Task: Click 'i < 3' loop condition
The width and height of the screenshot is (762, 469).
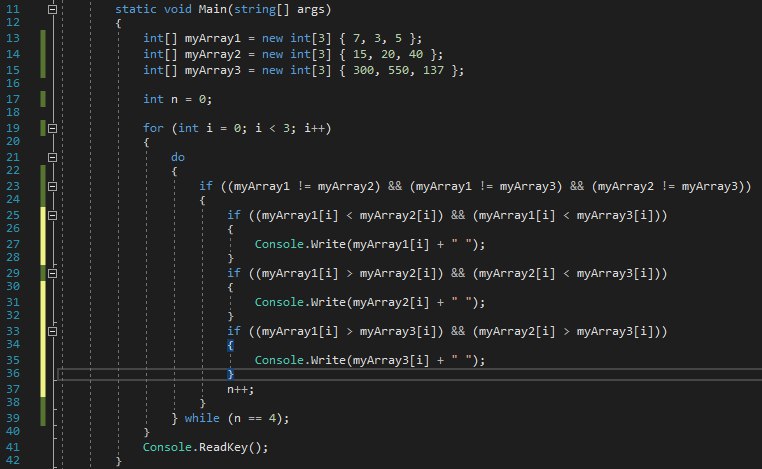Action: pos(272,128)
